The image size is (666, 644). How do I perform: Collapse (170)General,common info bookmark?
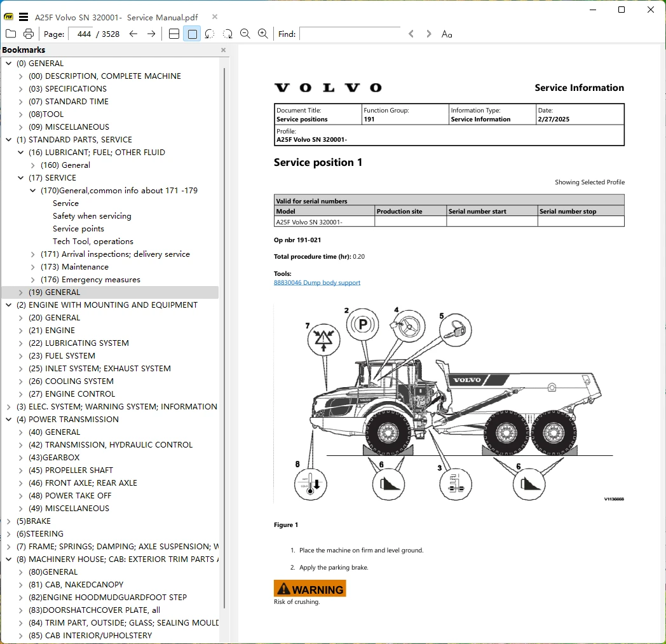click(32, 190)
